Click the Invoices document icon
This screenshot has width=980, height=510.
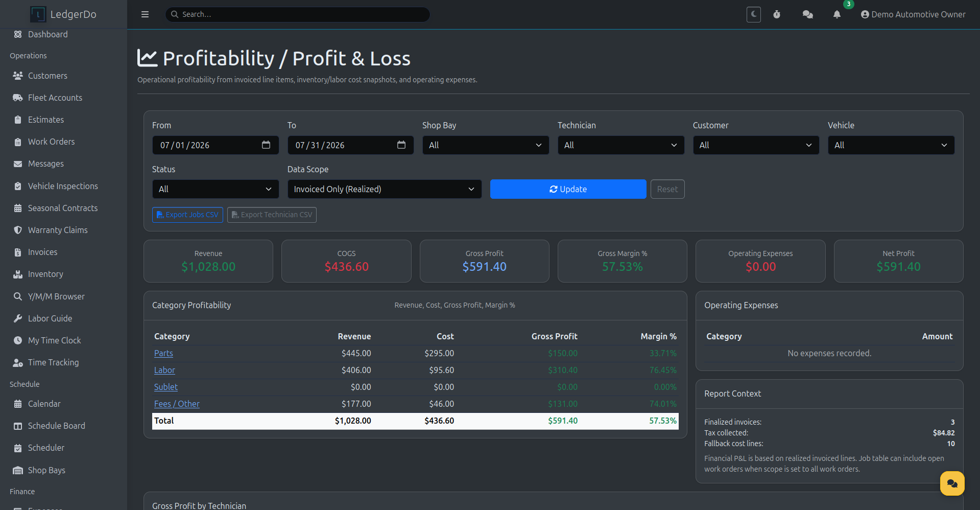(18, 252)
